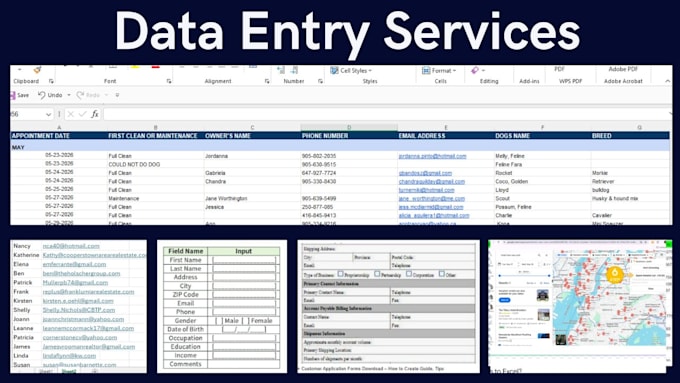The height and width of the screenshot is (383, 680).
Task: Check the Female gender checkbox
Action: click(x=245, y=321)
